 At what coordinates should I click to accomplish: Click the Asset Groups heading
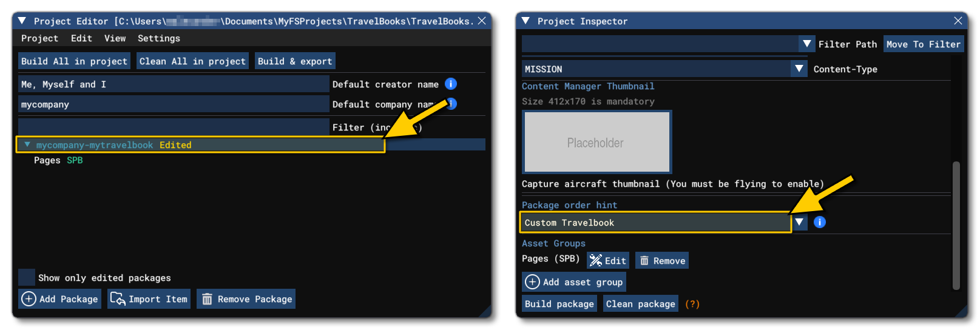point(553,243)
